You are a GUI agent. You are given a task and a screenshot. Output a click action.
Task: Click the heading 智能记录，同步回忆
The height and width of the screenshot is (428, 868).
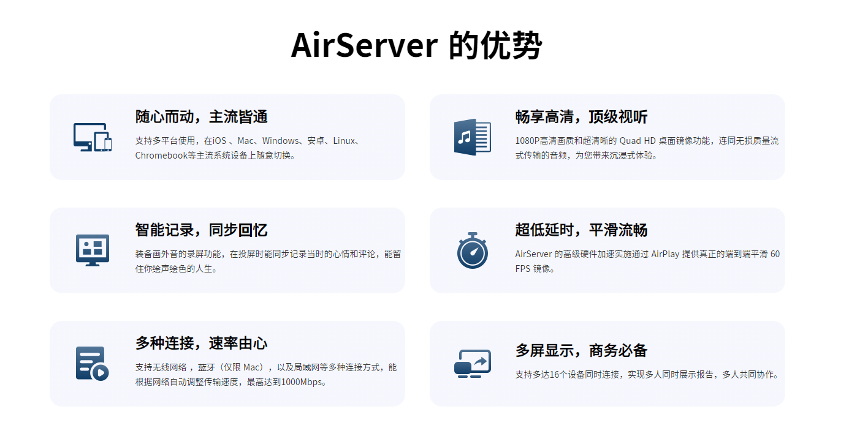(x=202, y=230)
